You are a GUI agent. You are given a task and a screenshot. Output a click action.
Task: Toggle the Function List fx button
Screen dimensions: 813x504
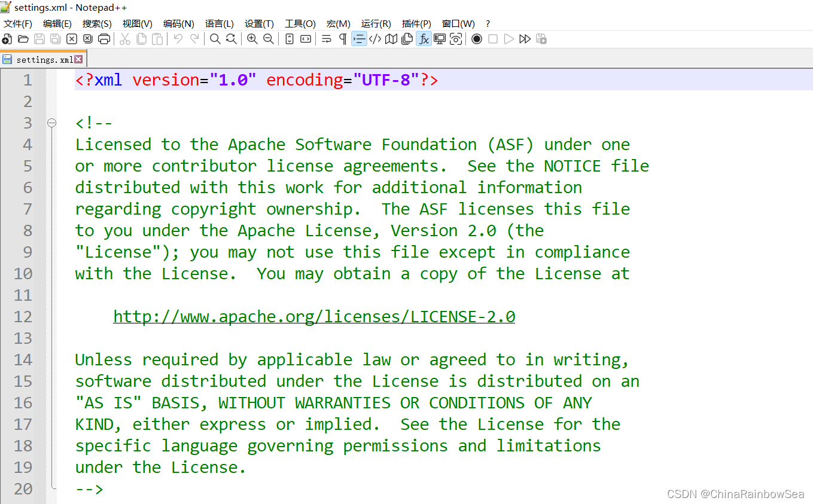click(x=424, y=39)
